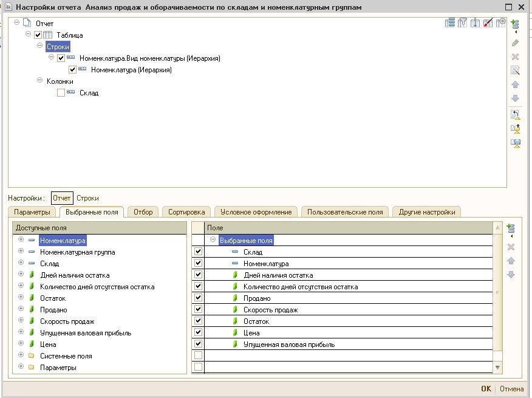Switch to the Отбор tab
This screenshot has height=398, width=532.
tap(143, 212)
